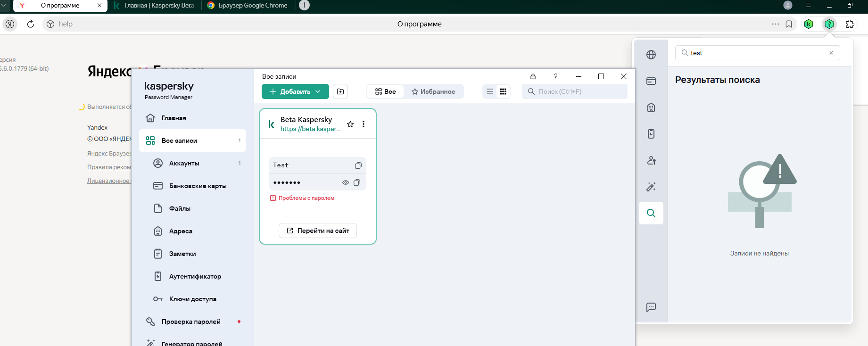Click the Проблемы с паролем warning link
The width and height of the screenshot is (868, 346).
(302, 198)
